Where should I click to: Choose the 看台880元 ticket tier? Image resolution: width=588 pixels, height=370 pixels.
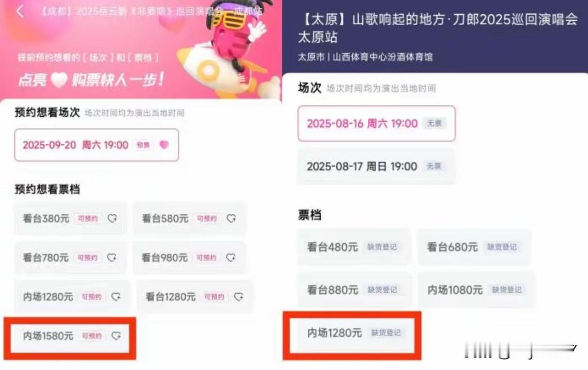pos(353,290)
